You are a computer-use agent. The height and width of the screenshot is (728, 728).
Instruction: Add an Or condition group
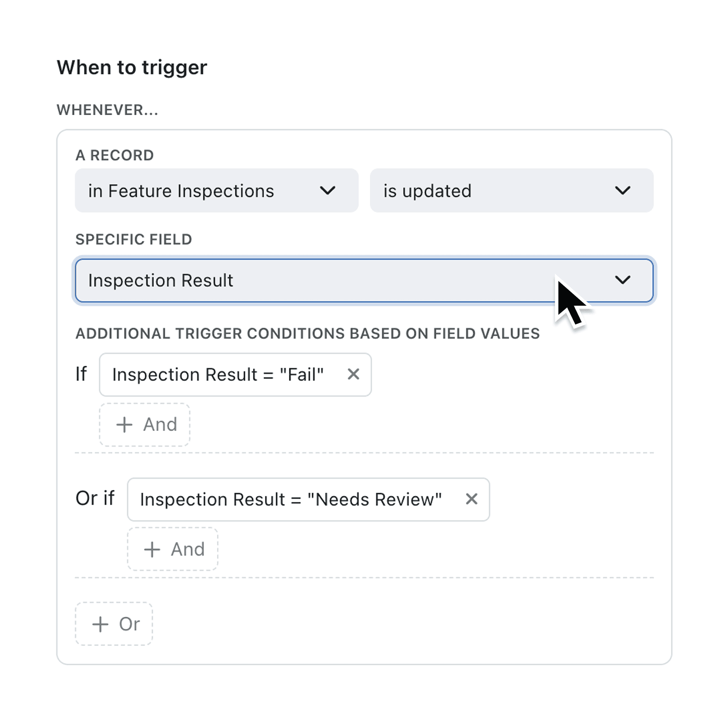point(114,624)
